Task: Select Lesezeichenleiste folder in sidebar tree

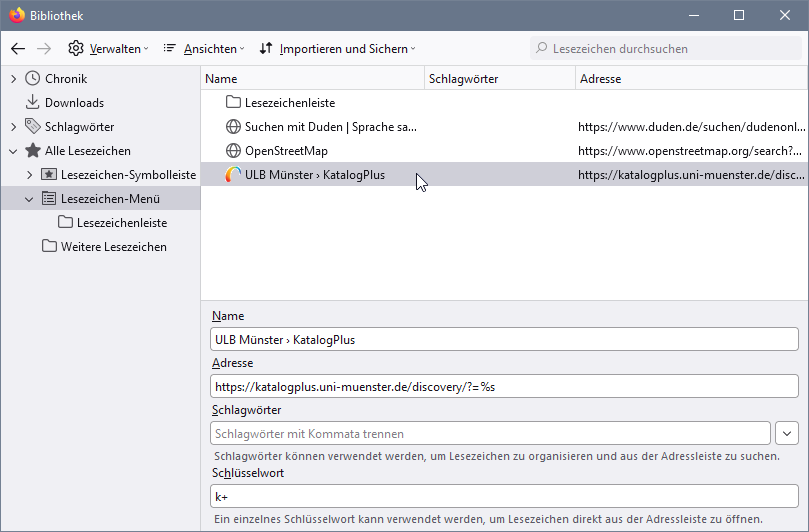Action: pyautogui.click(x=122, y=223)
